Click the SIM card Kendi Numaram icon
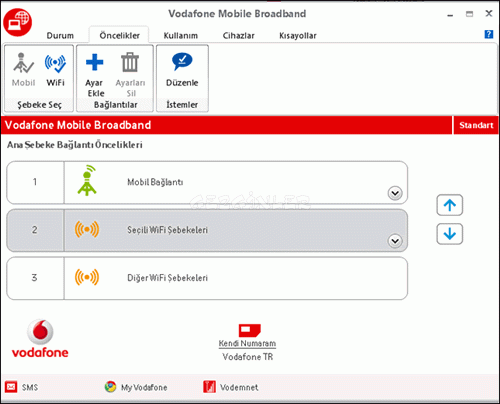The image size is (500, 404). (249, 330)
